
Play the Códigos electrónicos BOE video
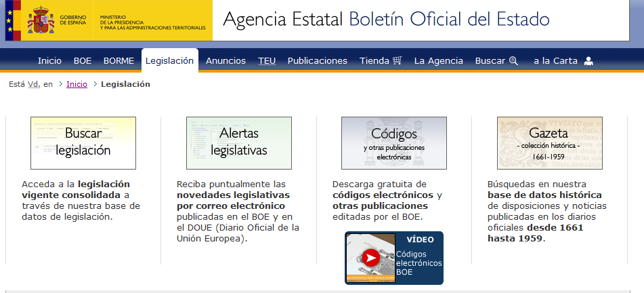point(371,258)
